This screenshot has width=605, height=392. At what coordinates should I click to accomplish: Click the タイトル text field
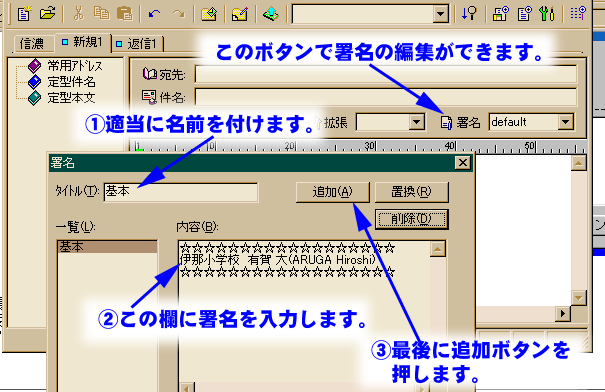[x=181, y=192]
